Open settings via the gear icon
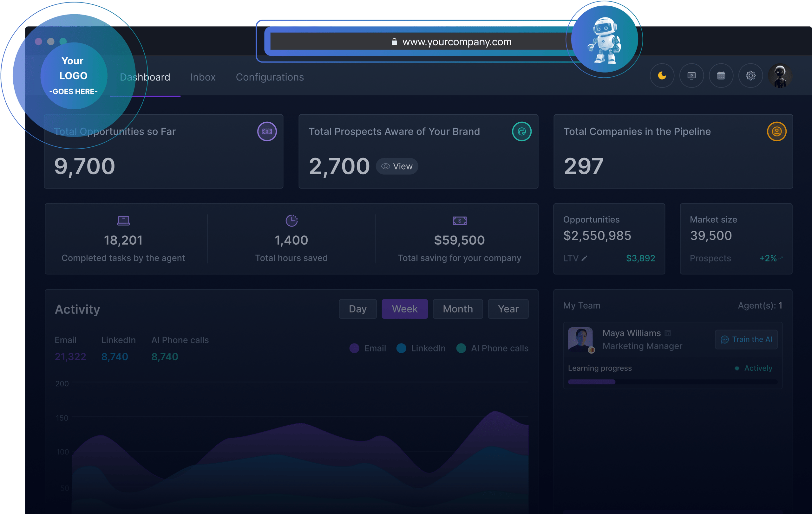Screen dimensions: 812x514 pyautogui.click(x=750, y=76)
